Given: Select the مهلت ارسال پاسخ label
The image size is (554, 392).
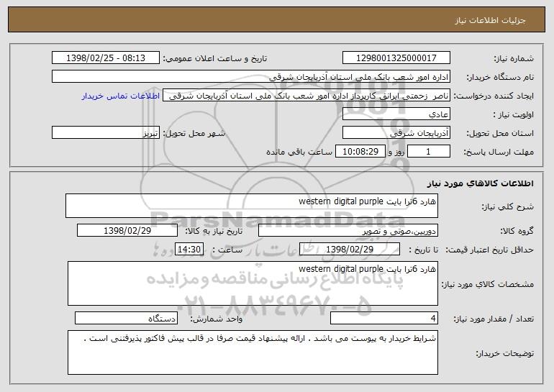Looking at the screenshot, I should point(499,152).
